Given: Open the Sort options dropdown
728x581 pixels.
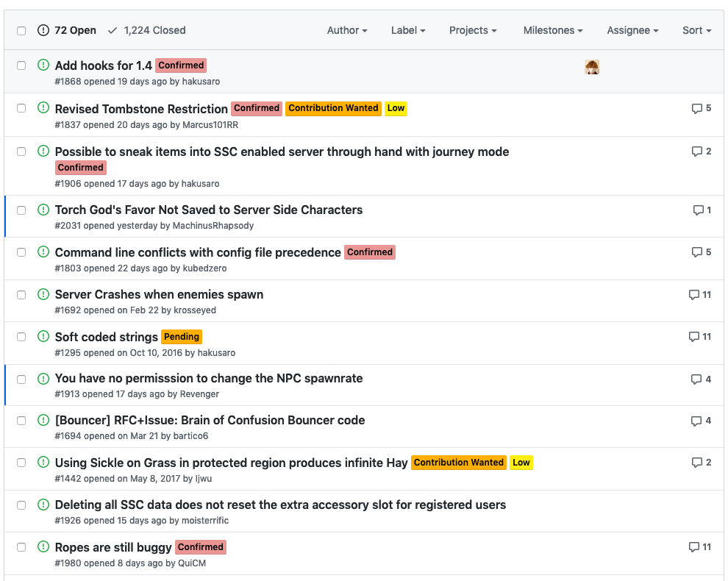Looking at the screenshot, I should 696,30.
